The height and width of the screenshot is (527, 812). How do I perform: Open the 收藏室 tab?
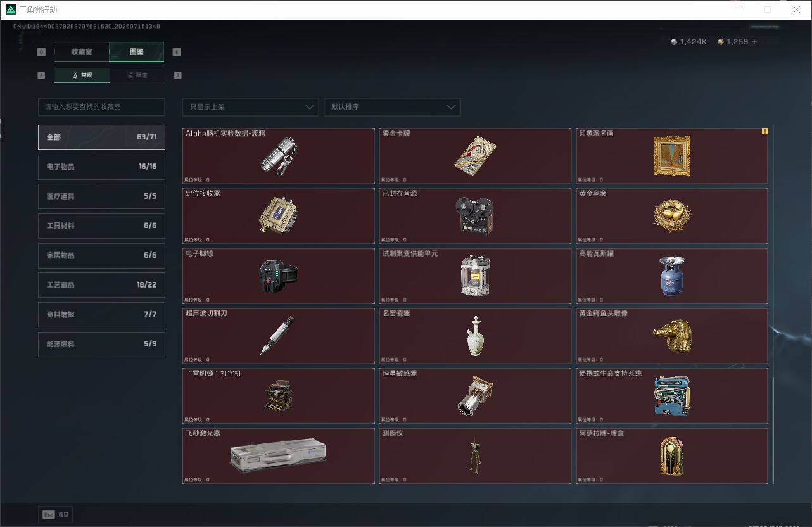(82, 51)
